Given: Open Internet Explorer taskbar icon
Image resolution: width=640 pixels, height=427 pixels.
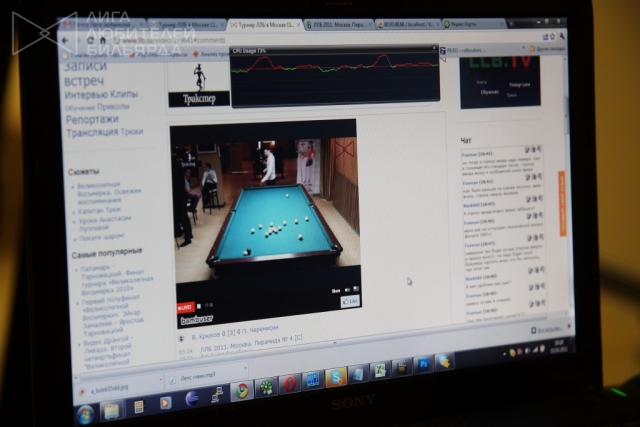Looking at the screenshot, I should (192, 399).
